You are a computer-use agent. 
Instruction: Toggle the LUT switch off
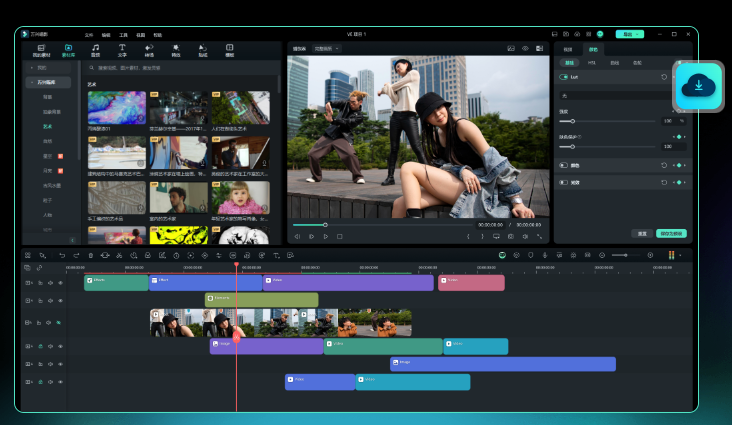pos(564,76)
